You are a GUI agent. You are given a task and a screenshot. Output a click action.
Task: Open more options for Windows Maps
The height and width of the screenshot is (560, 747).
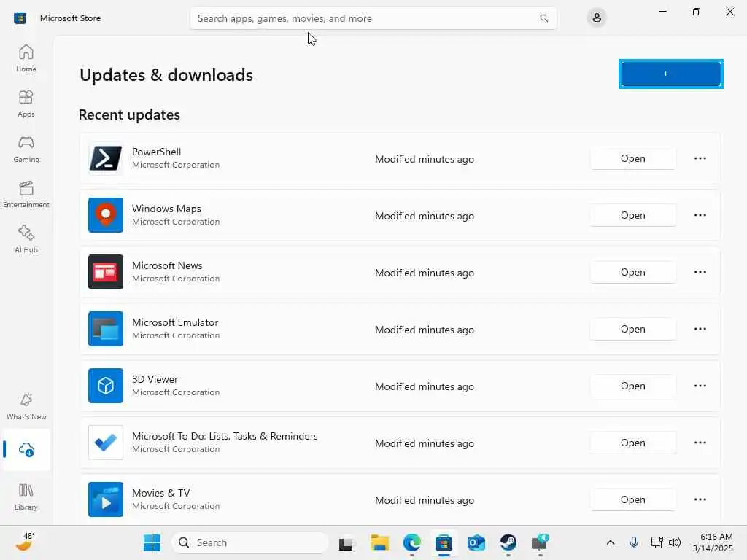coord(700,215)
